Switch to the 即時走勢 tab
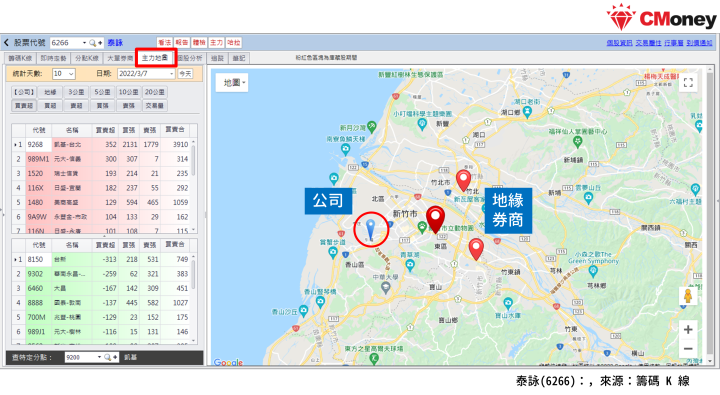 54,58
